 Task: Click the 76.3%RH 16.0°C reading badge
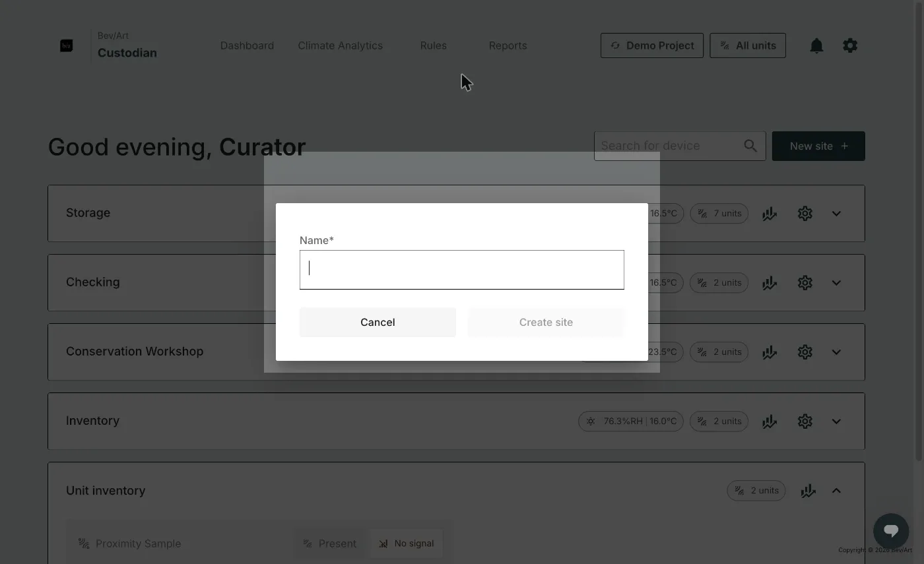pos(631,422)
